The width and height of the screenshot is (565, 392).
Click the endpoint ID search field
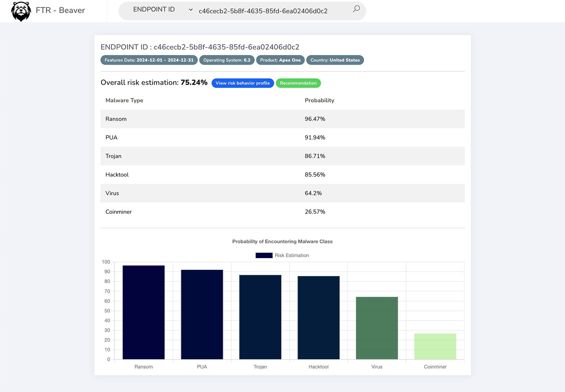coord(271,11)
